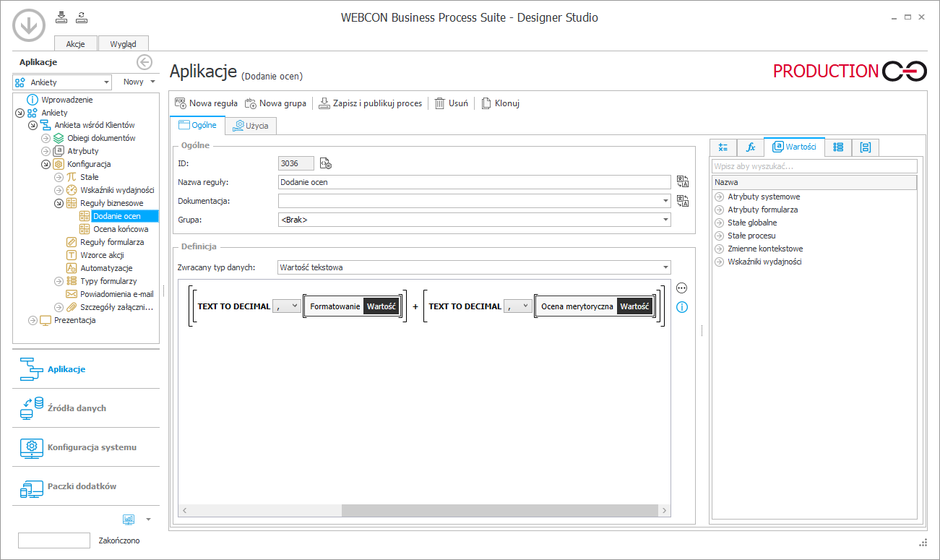Collapse the Aplikacje panel with the back arrow
This screenshot has height=560, width=940.
tap(145, 62)
